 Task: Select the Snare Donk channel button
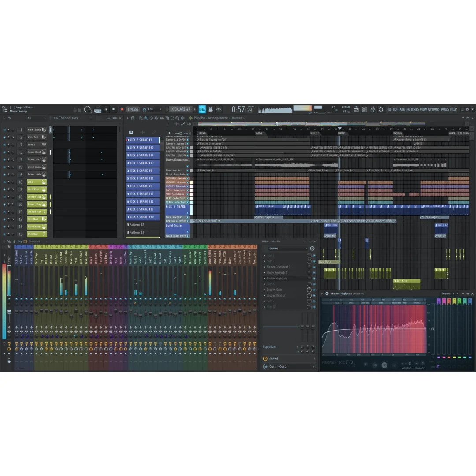[x=34, y=152]
